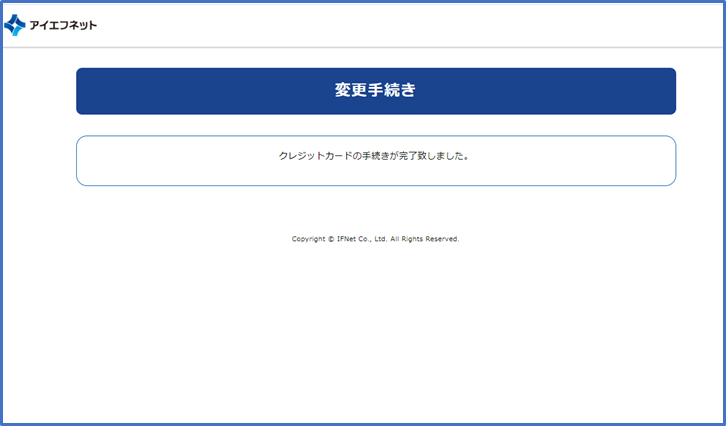
Task: Click the gray divider line below the header
Action: pos(400,47)
